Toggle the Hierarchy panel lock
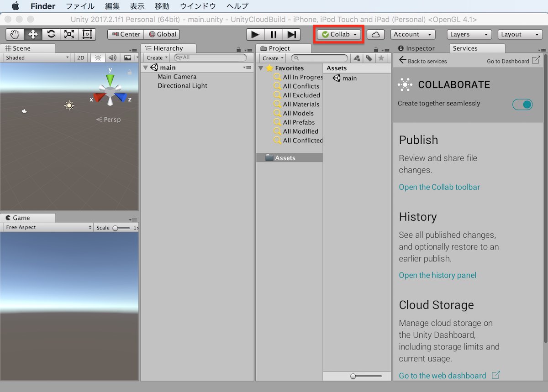The width and height of the screenshot is (548, 392). point(238,50)
